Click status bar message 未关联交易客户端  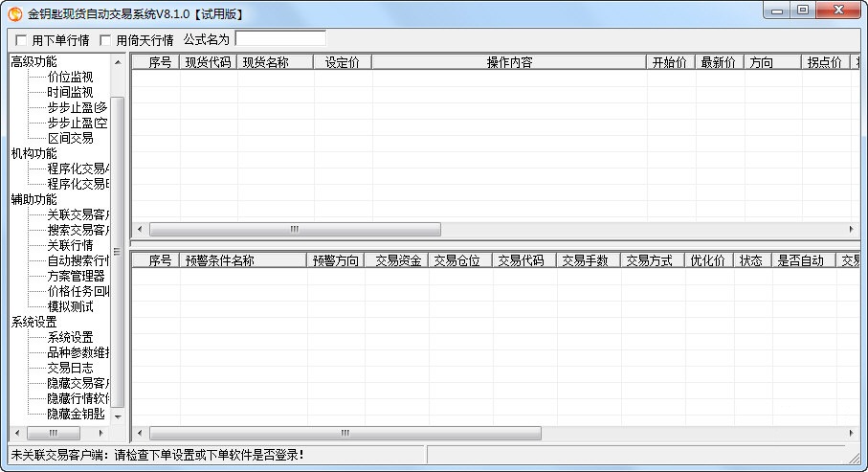tap(158, 456)
